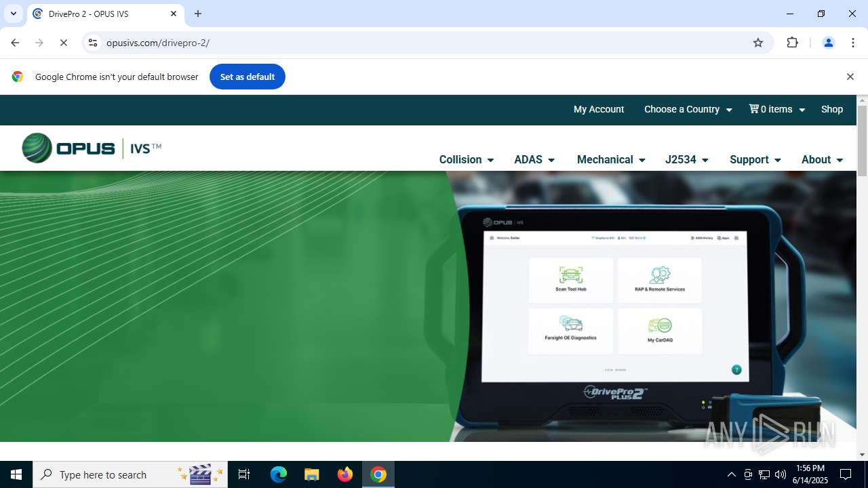Click the OPUS IVS logo

92,148
